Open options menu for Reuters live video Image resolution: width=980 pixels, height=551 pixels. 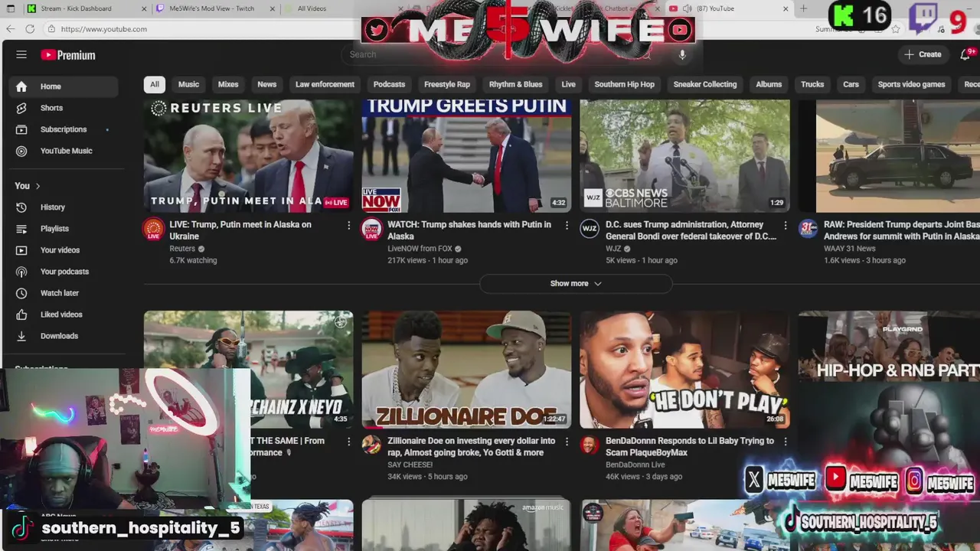[x=348, y=225]
